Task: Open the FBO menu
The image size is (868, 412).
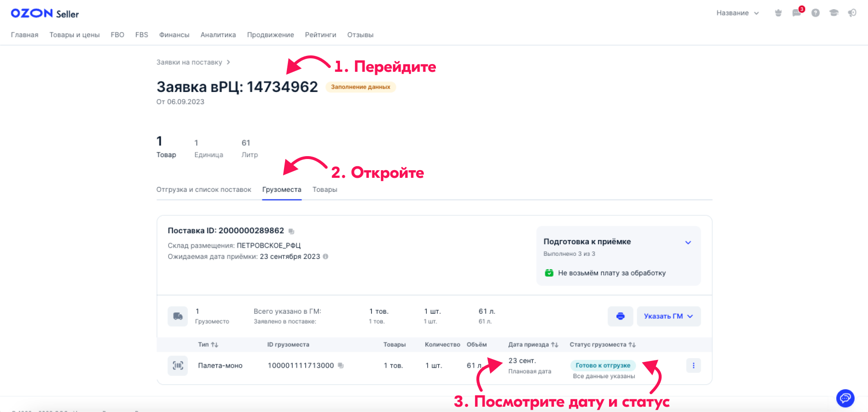Action: [117, 35]
